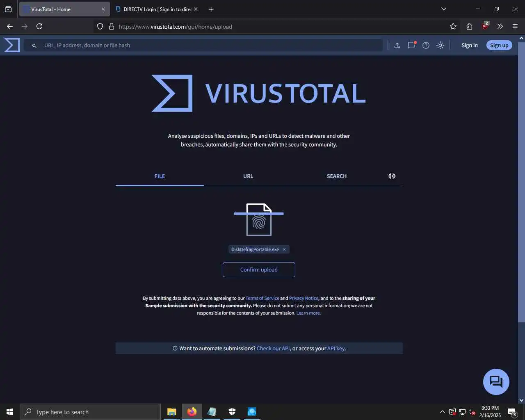Click the Sign in link
This screenshot has height=420, width=525.
470,45
